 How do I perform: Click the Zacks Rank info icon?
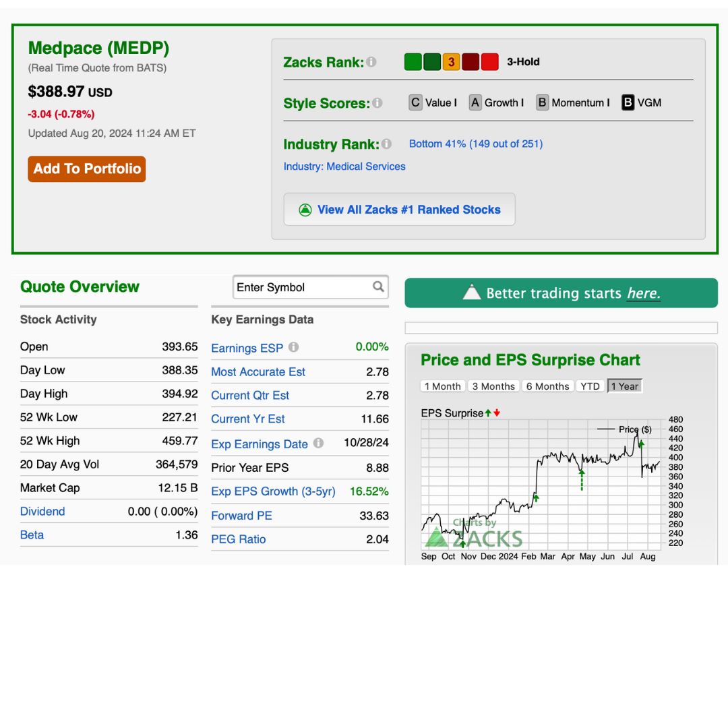coord(371,62)
